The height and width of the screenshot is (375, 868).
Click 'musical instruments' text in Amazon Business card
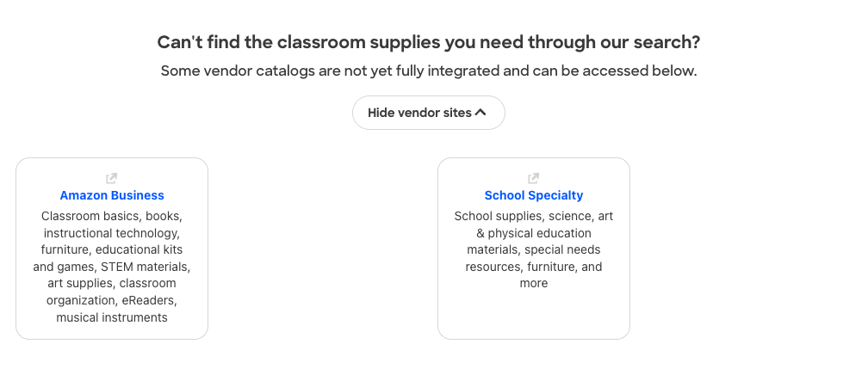coord(112,317)
